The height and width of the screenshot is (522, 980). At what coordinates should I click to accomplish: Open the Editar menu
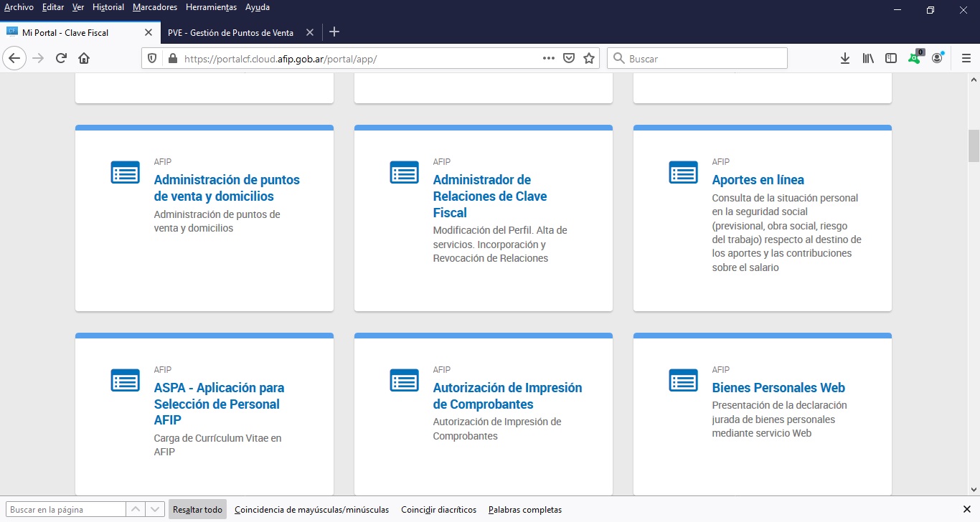[x=53, y=7]
